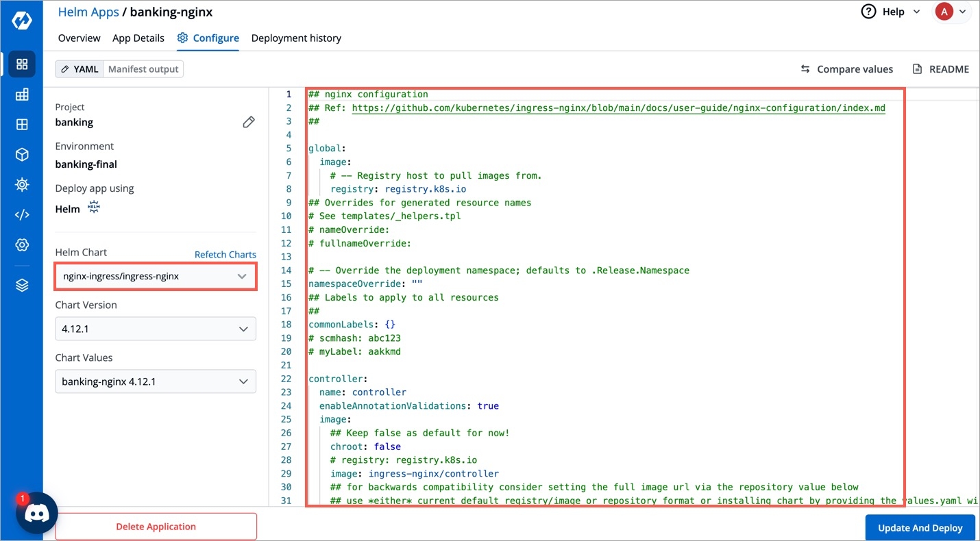
Task: Go to the App Details tab
Action: tap(138, 38)
